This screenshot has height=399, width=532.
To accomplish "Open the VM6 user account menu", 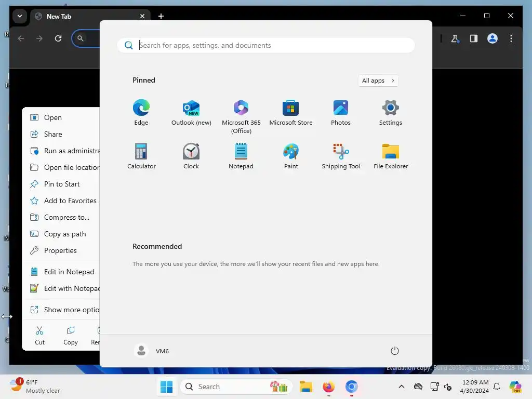I will [152, 351].
